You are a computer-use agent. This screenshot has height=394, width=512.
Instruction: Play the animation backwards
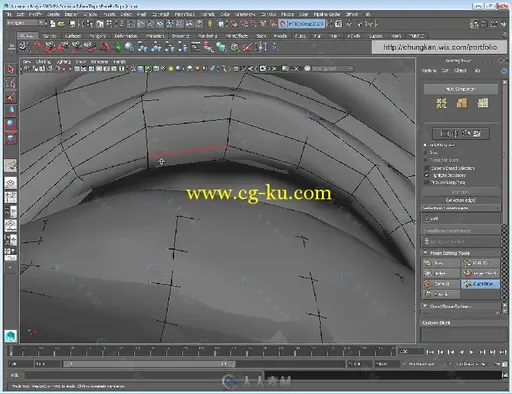pyautogui.click(x=461, y=352)
